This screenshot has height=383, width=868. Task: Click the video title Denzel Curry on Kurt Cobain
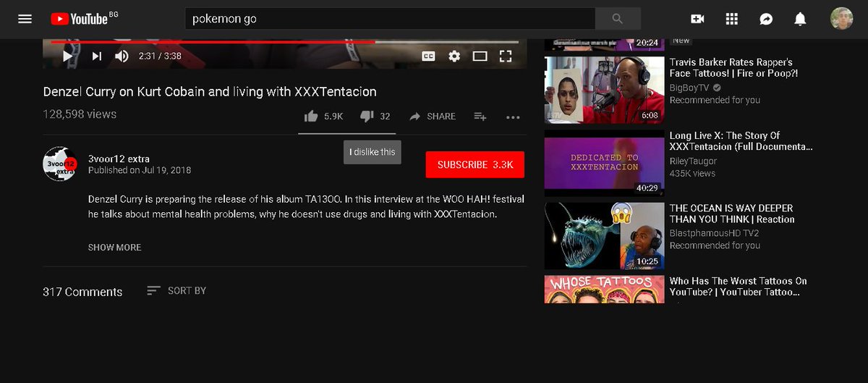pos(210,92)
